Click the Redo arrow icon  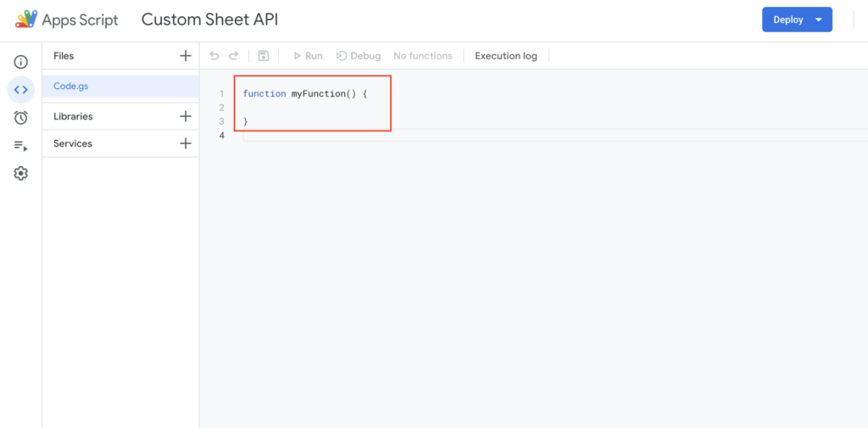tap(234, 56)
